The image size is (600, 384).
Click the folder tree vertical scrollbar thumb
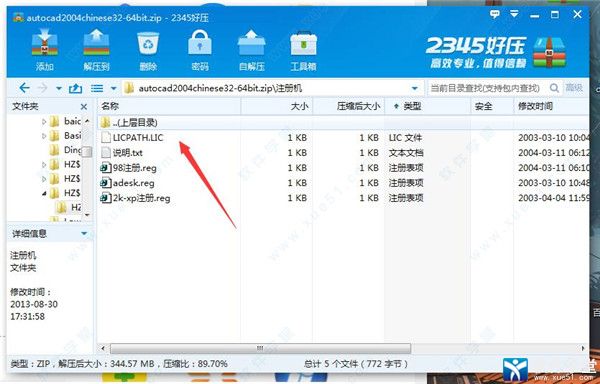87,152
